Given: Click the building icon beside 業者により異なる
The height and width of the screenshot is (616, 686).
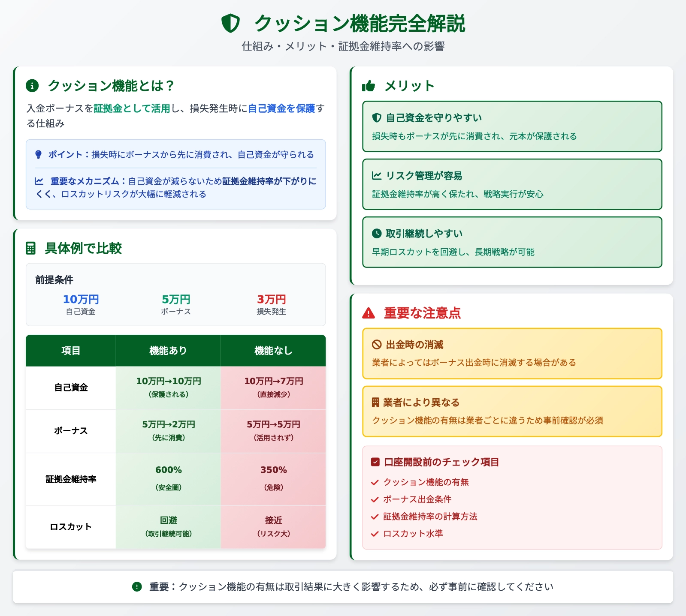Looking at the screenshot, I should [x=375, y=403].
